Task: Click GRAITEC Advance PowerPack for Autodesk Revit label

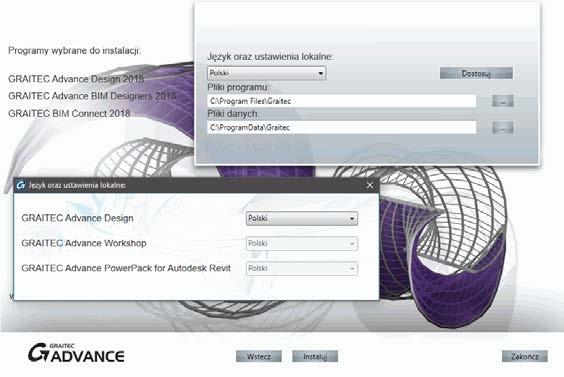Action: click(126, 268)
